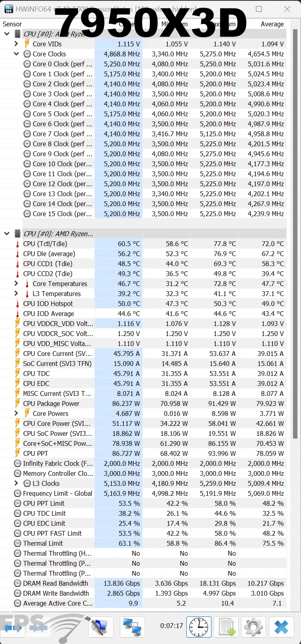Close sensors with the blue X icon
301x644 pixels.
281,626
